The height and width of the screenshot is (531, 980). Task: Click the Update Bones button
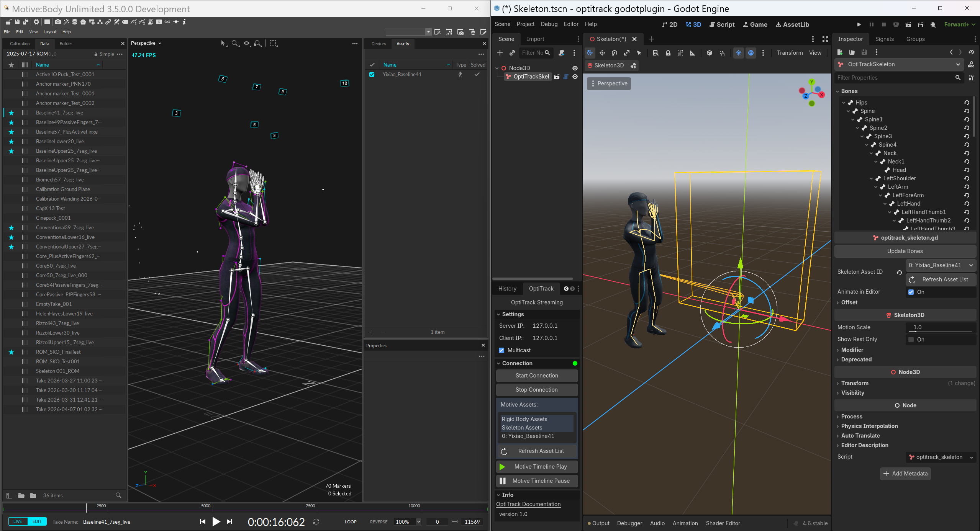point(905,251)
